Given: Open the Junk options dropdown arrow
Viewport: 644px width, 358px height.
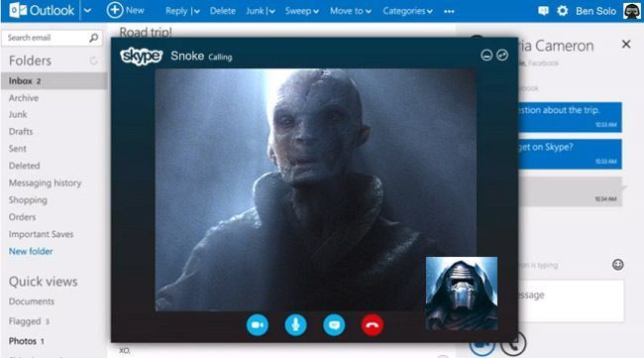Looking at the screenshot, I should tap(271, 12).
